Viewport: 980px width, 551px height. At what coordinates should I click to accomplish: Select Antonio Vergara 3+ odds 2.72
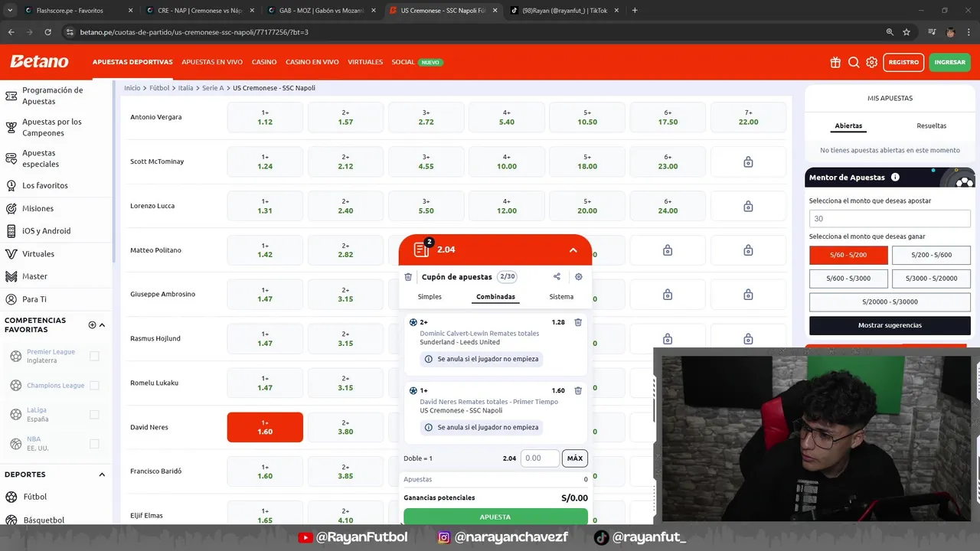point(426,117)
